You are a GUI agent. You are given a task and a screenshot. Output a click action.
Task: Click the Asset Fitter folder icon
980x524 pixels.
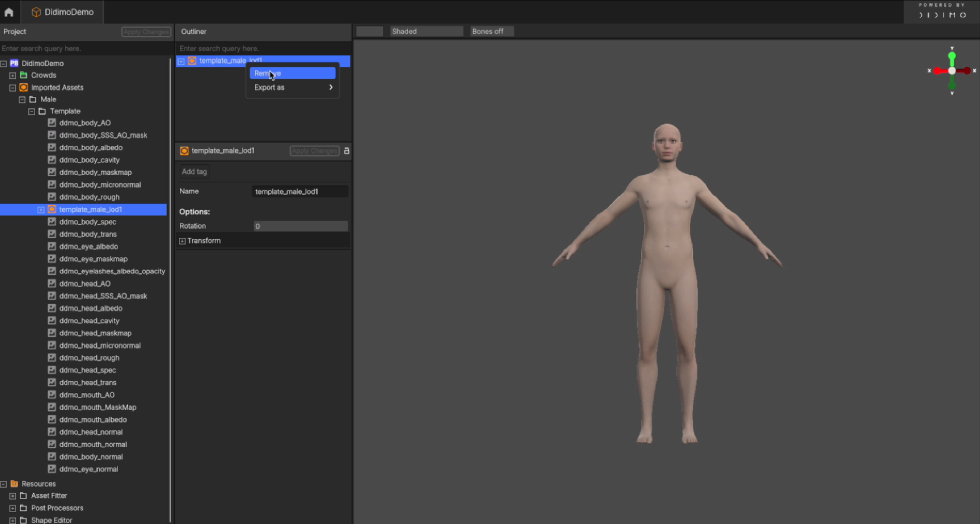click(24, 496)
